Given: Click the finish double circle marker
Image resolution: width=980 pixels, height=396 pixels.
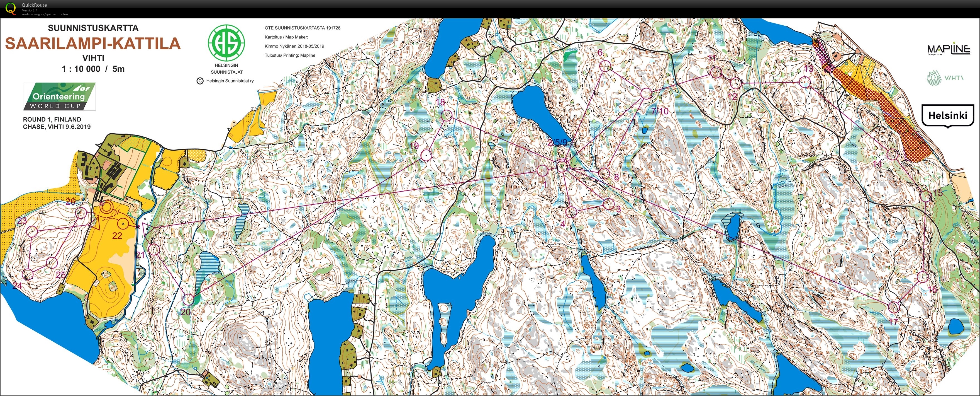Looking at the screenshot, I should [107, 207].
